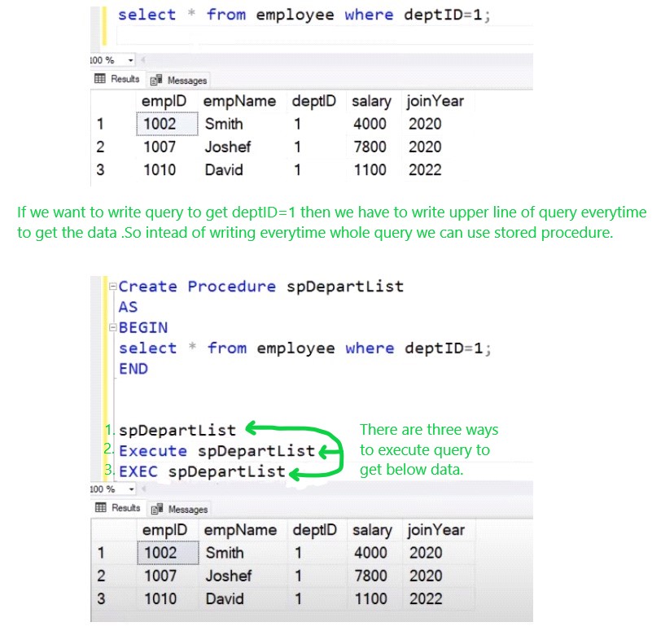Place cursor on the AS keyword line
Image resolution: width=652 pixels, height=644 pixels.
point(128,307)
